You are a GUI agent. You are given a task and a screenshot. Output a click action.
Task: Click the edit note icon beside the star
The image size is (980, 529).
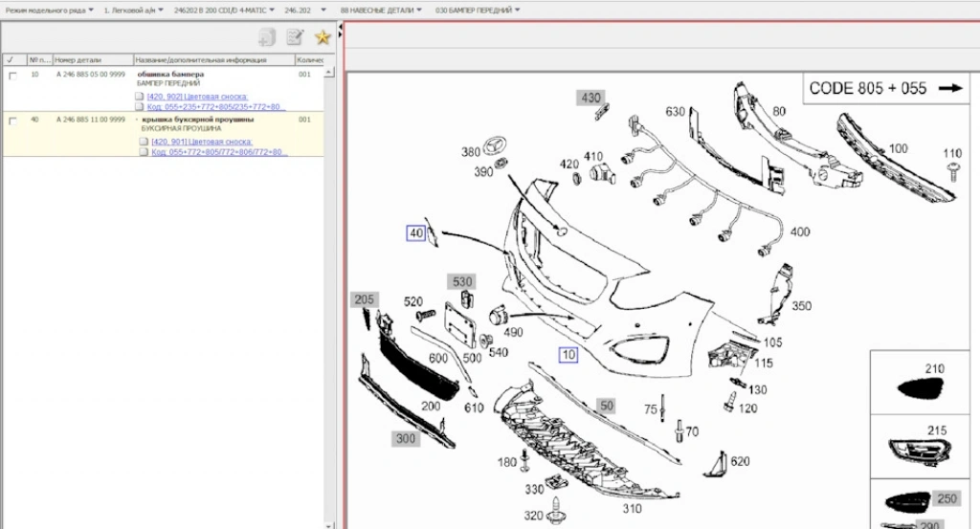point(295,37)
